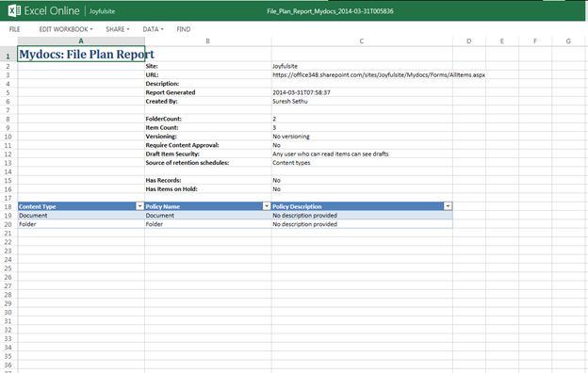Select the 'Mydocs: File Plan Report' title cell

(x=81, y=55)
